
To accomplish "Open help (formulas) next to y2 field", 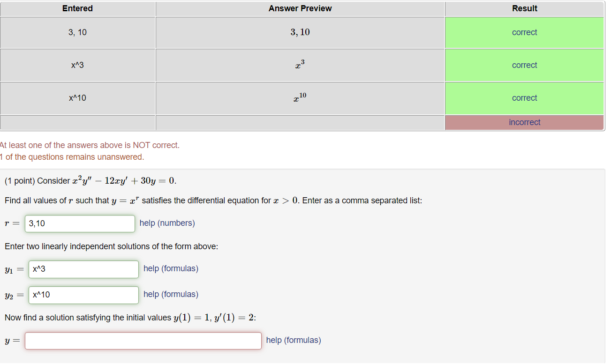I will pos(171,294).
